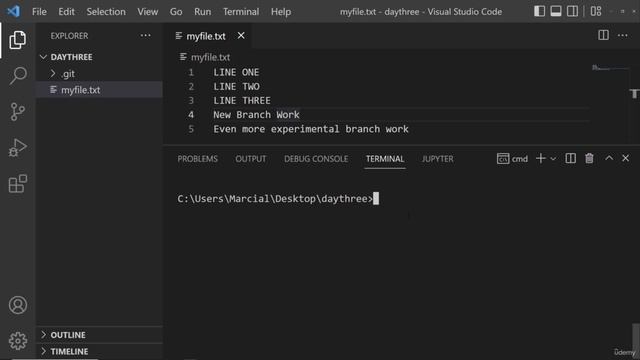Image resolution: width=640 pixels, height=360 pixels.
Task: Maximize the panel size with caret icon
Action: point(609,158)
